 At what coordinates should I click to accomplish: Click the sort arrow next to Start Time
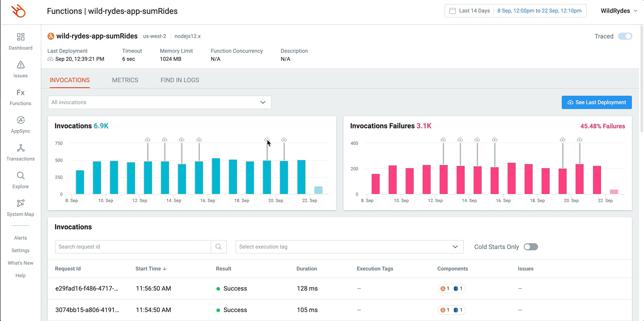click(x=165, y=269)
